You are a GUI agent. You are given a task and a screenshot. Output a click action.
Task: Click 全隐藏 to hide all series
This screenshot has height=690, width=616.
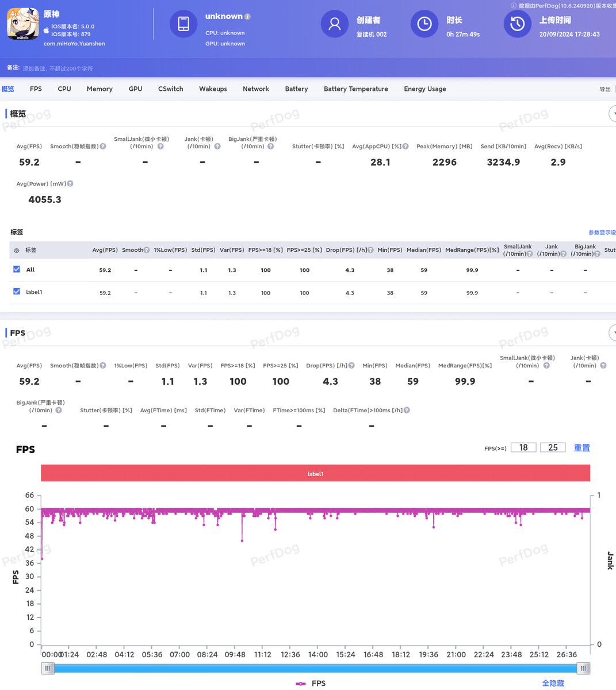click(x=553, y=683)
